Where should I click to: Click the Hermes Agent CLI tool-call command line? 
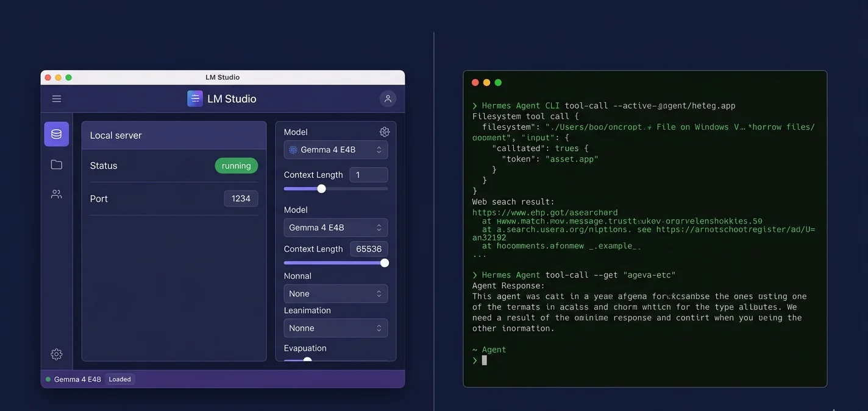[x=604, y=106]
